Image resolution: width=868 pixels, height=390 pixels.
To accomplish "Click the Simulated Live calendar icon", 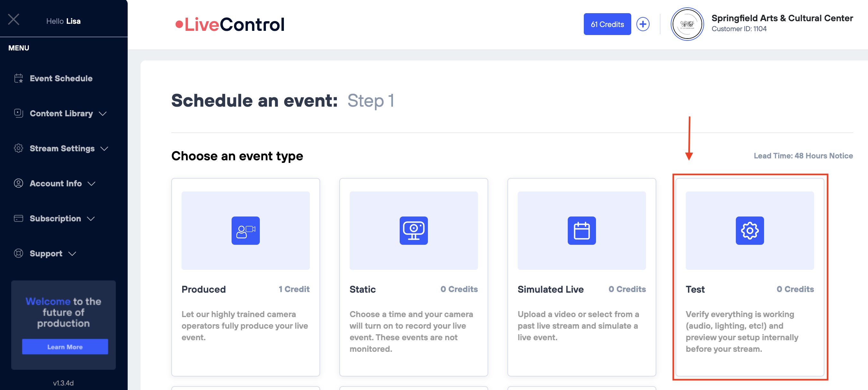I will [x=581, y=230].
